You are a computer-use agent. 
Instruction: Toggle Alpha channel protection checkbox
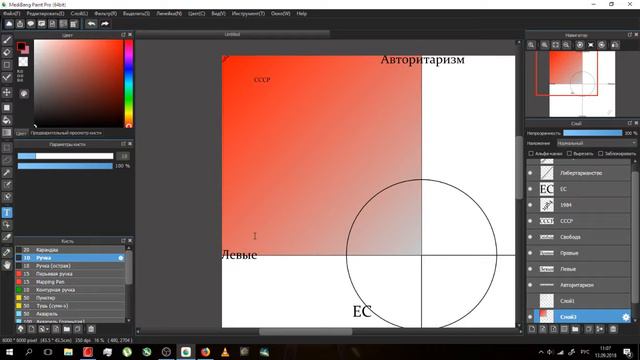click(531, 153)
